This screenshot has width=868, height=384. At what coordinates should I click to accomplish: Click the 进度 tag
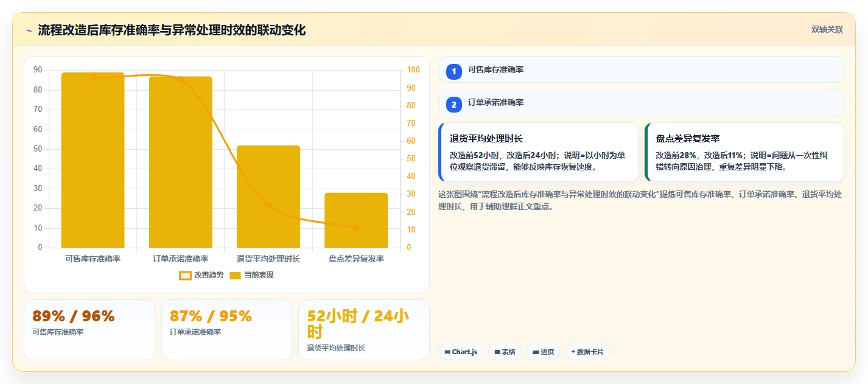point(543,352)
